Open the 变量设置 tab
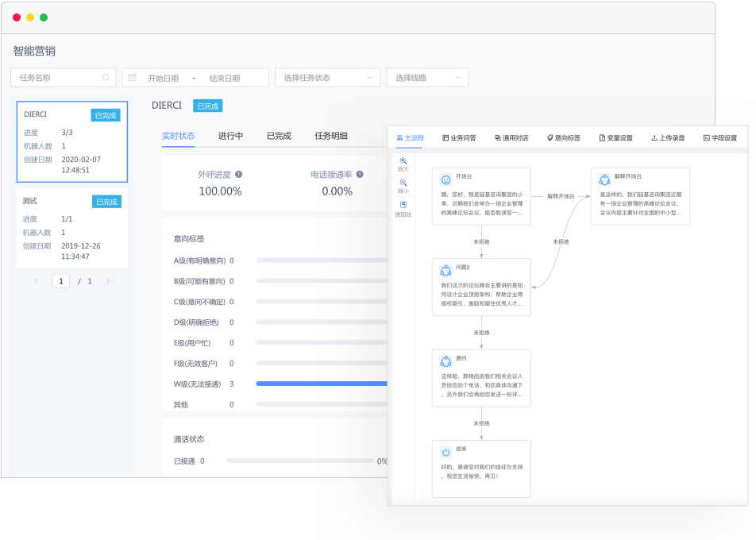 click(615, 138)
